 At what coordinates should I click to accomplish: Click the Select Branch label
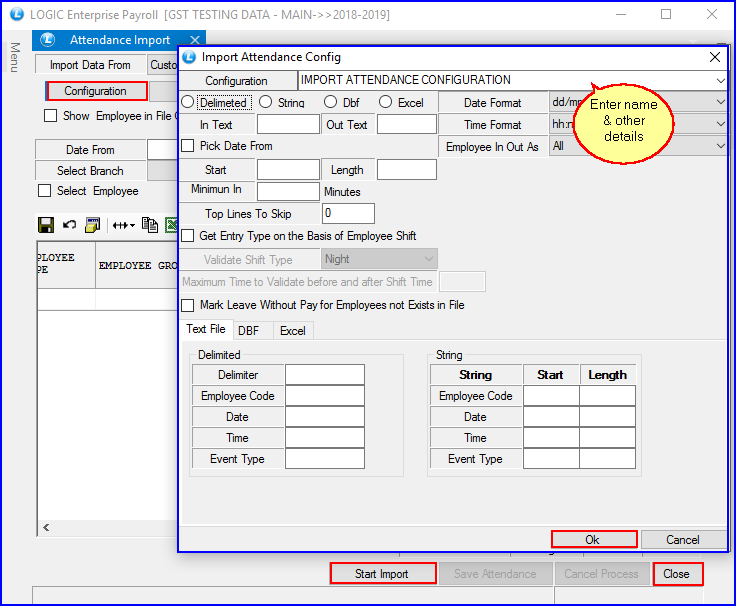[90, 171]
